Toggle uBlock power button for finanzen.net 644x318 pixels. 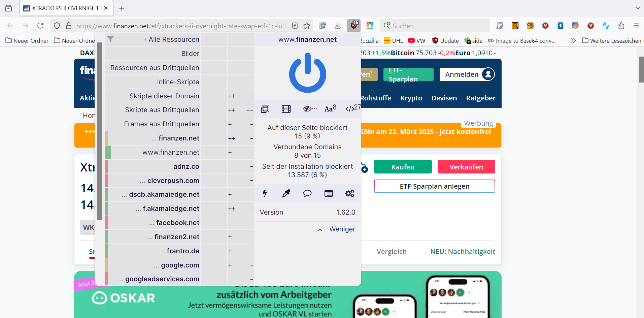click(308, 73)
